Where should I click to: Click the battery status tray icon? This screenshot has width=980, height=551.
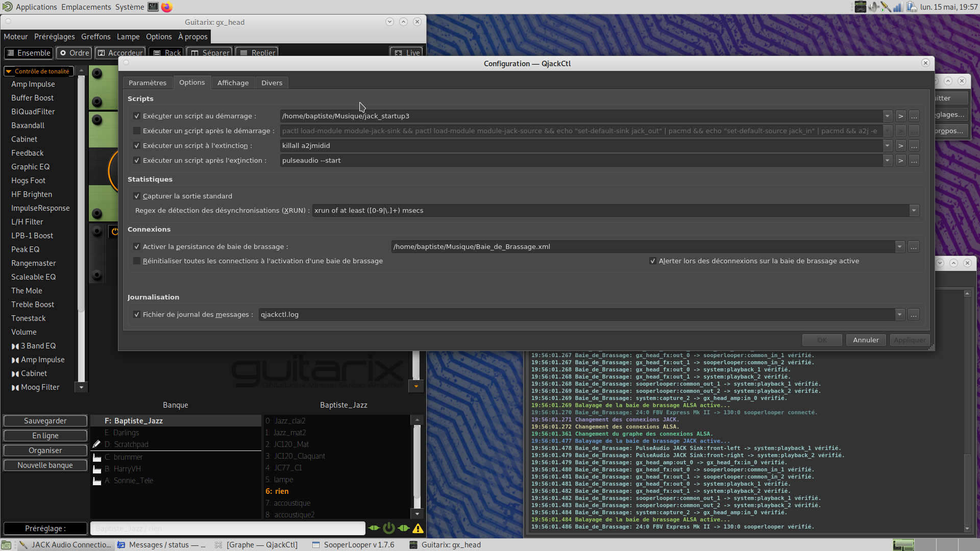(912, 7)
